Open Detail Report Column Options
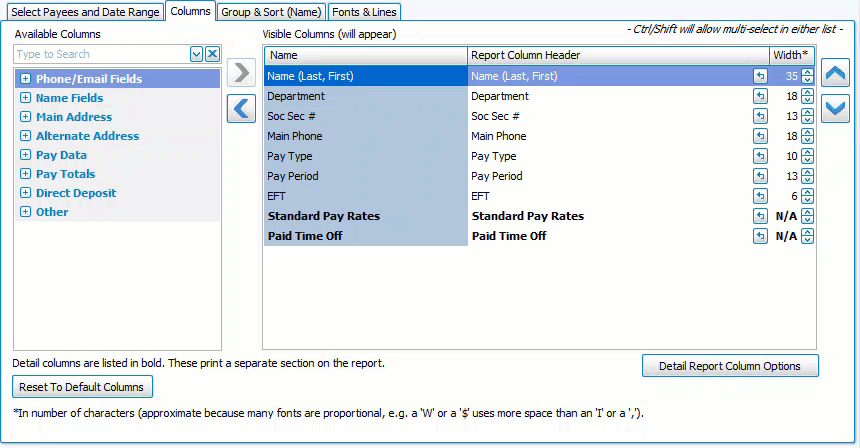Screen dimensions: 860x448 [x=729, y=366]
